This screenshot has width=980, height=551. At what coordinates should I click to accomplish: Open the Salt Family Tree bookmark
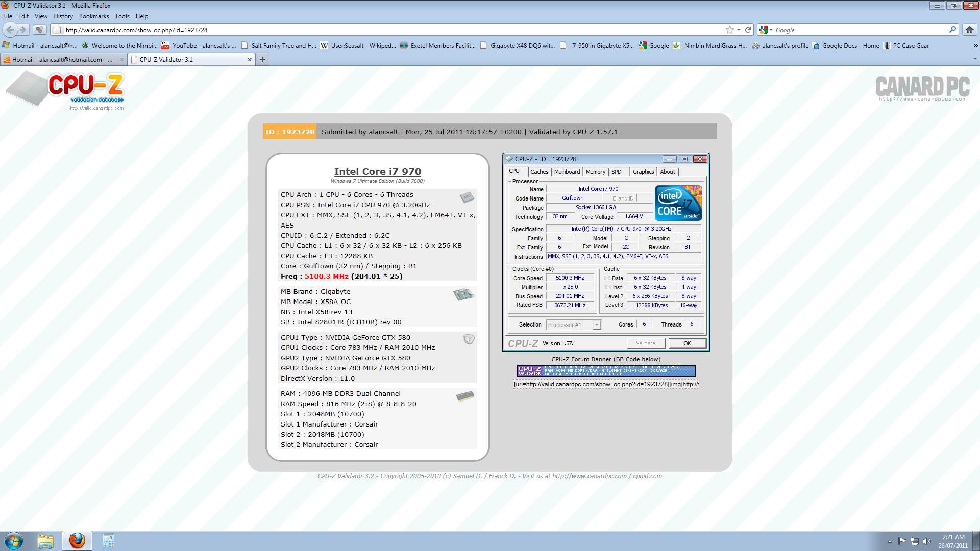(279, 45)
